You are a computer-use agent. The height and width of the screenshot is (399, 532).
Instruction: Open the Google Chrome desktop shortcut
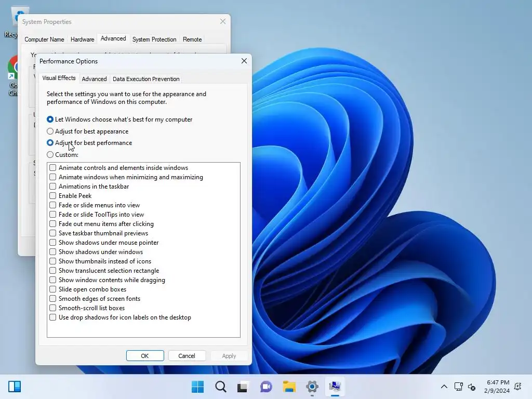(x=13, y=76)
